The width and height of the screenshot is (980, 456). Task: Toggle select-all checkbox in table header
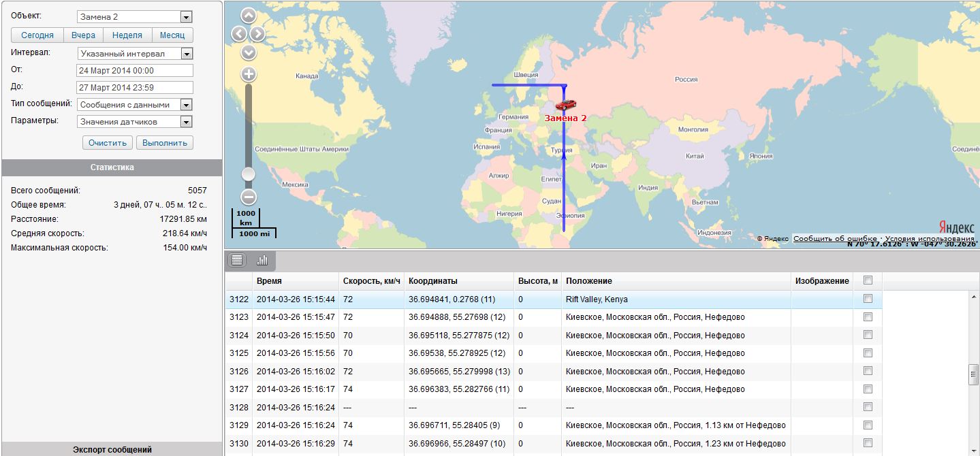pos(868,280)
